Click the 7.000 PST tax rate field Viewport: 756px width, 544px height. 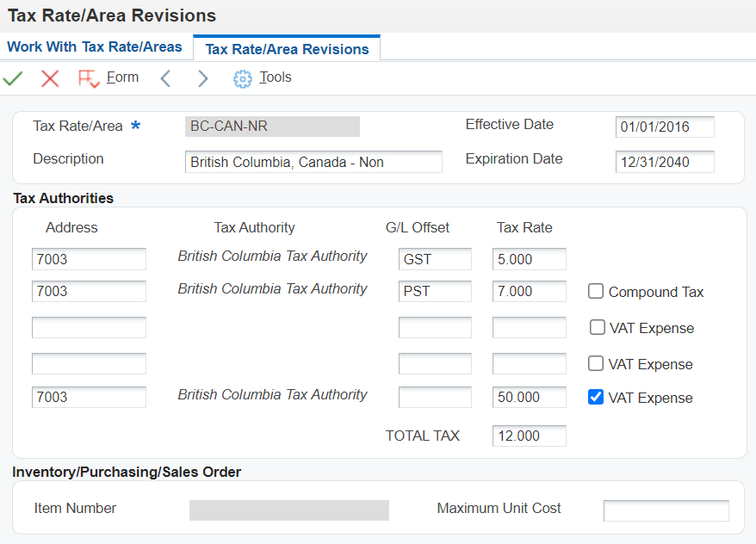click(x=529, y=291)
